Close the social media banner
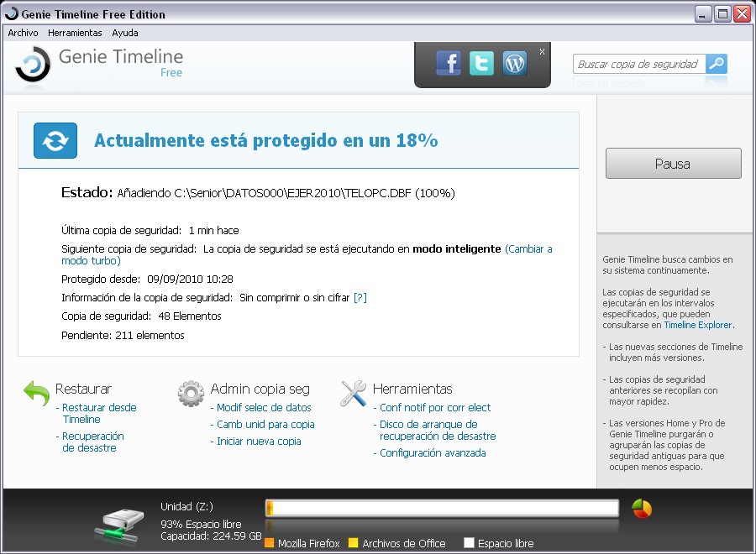This screenshot has height=554, width=756. click(542, 51)
